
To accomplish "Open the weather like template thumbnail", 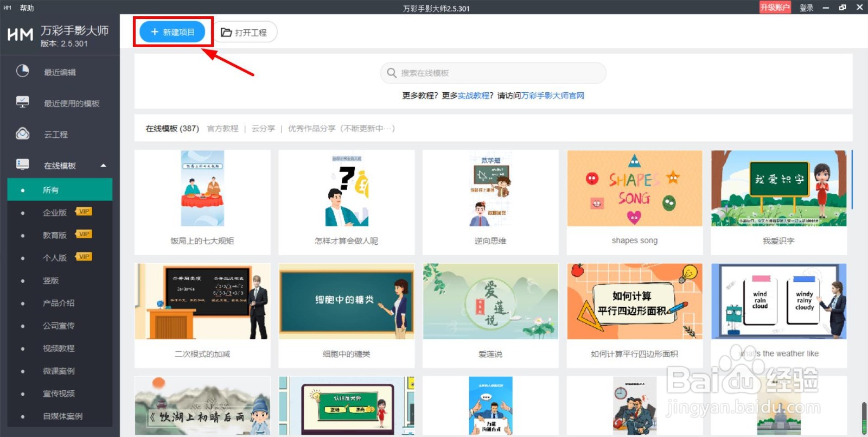I will pyautogui.click(x=778, y=301).
